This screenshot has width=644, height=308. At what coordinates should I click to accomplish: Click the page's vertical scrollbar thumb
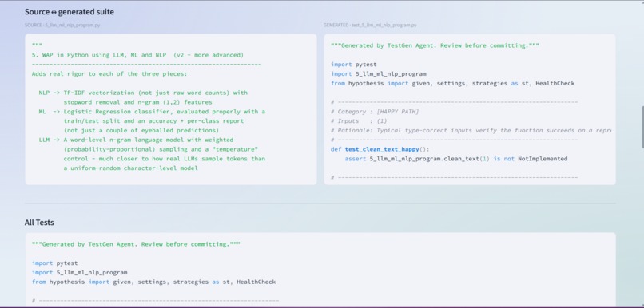pos(642,127)
